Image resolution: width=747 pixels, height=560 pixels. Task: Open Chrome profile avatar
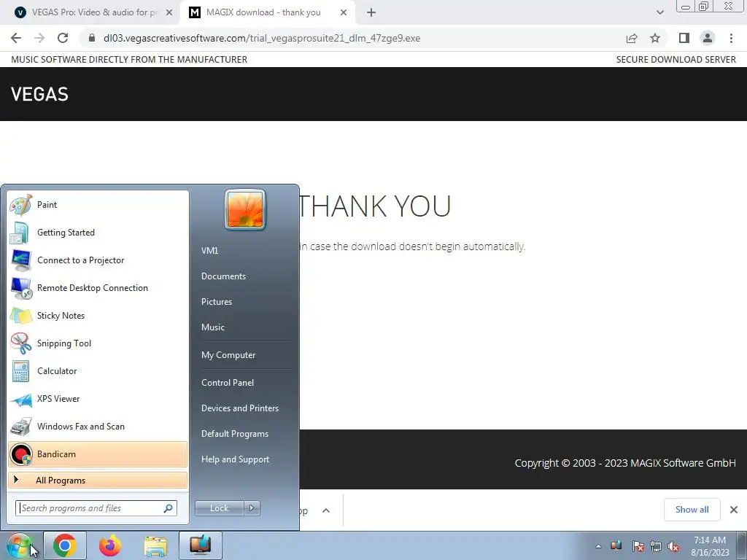pyautogui.click(x=708, y=38)
